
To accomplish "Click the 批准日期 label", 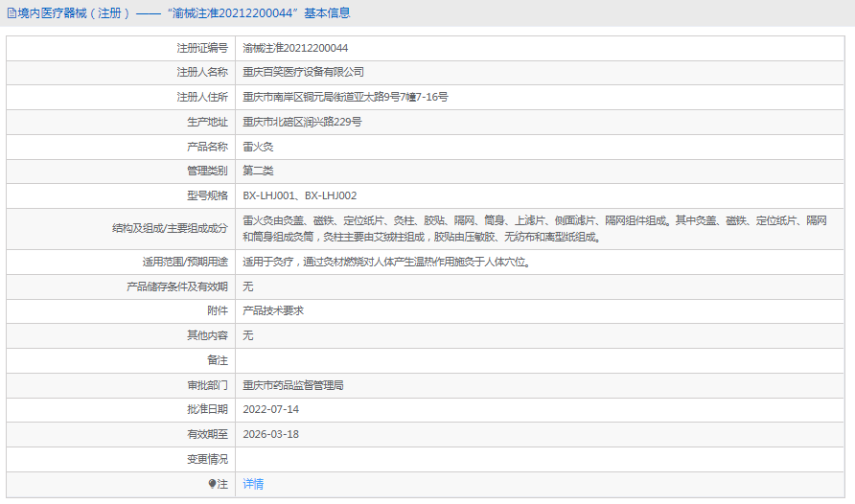I will [x=207, y=409].
